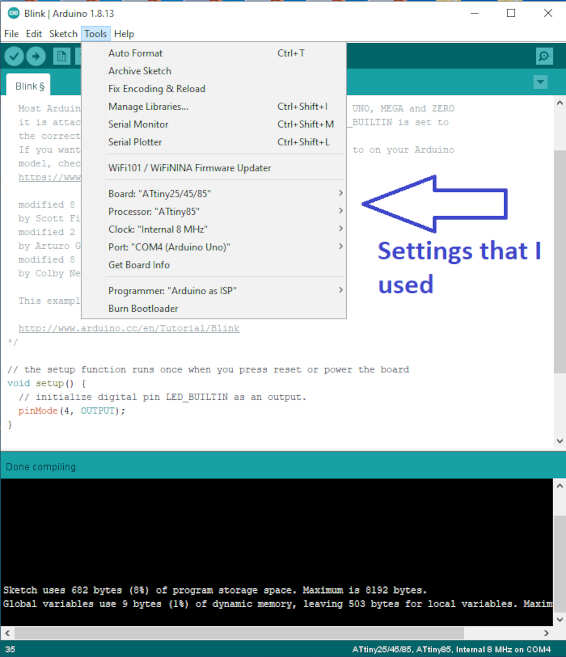The height and width of the screenshot is (657, 566).
Task: Click the editor scrollbar down arrow
Action: tap(560, 440)
